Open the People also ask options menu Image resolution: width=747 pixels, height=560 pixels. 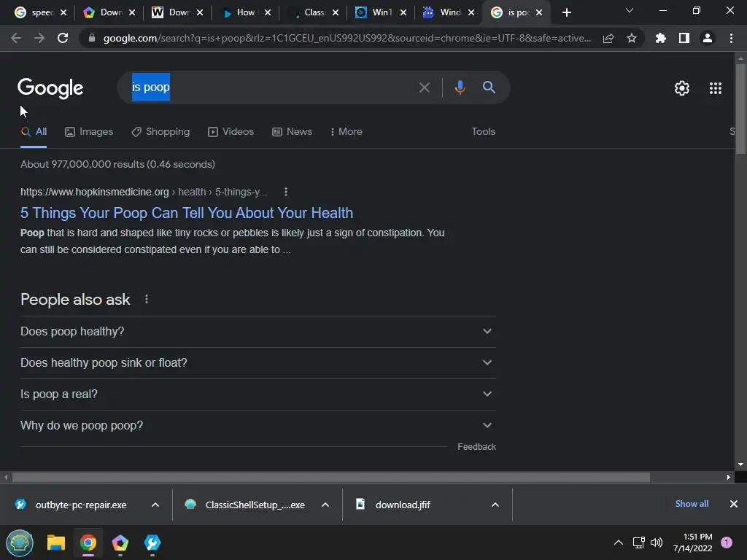pos(147,299)
